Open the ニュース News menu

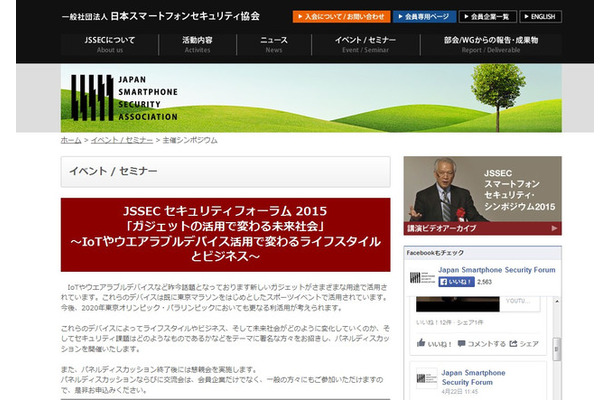pos(274,44)
